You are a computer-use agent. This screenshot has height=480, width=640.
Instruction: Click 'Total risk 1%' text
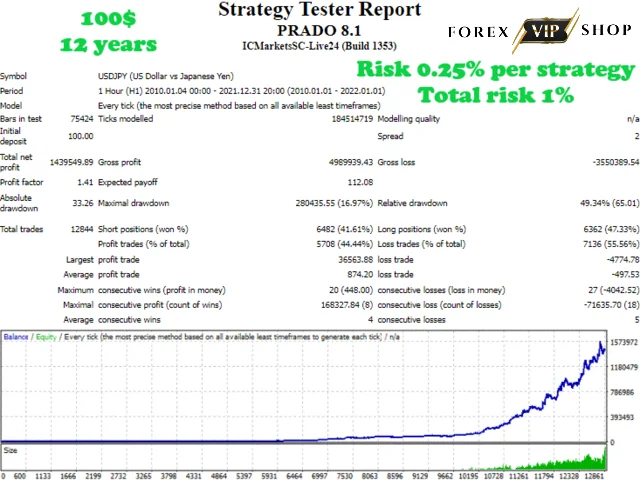pyautogui.click(x=496, y=95)
